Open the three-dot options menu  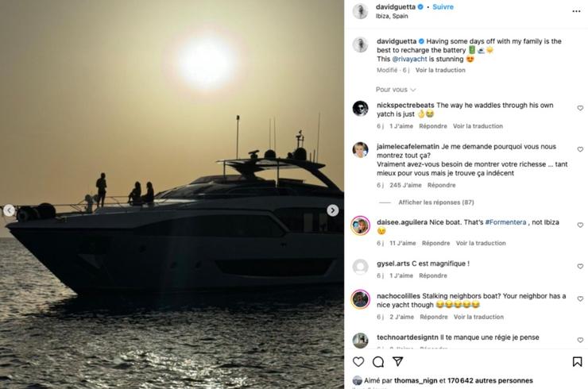(x=576, y=11)
